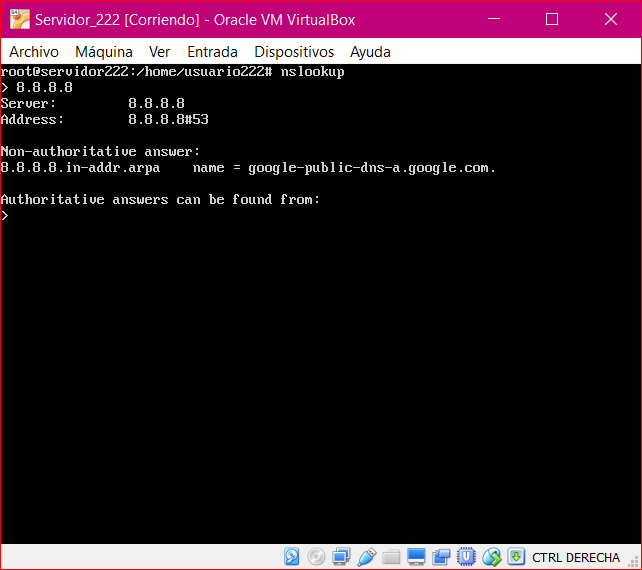Click the keyboard capture green arrow icon
Viewport: 642px width, 570px height.
coord(516,557)
